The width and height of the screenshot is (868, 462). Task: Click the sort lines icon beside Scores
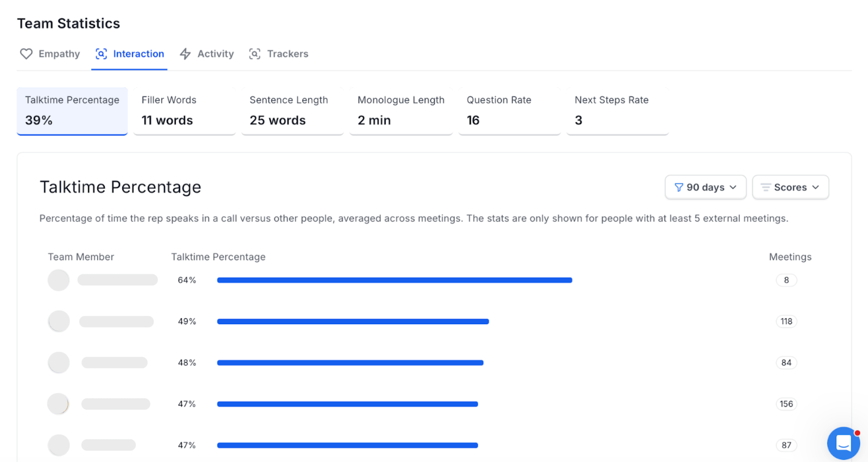click(765, 187)
